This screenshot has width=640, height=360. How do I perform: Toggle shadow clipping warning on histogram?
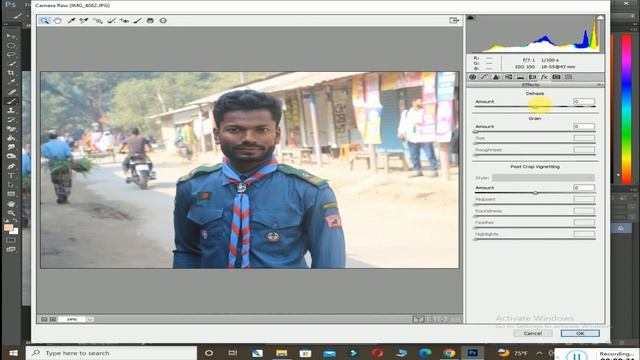pyautogui.click(x=470, y=18)
